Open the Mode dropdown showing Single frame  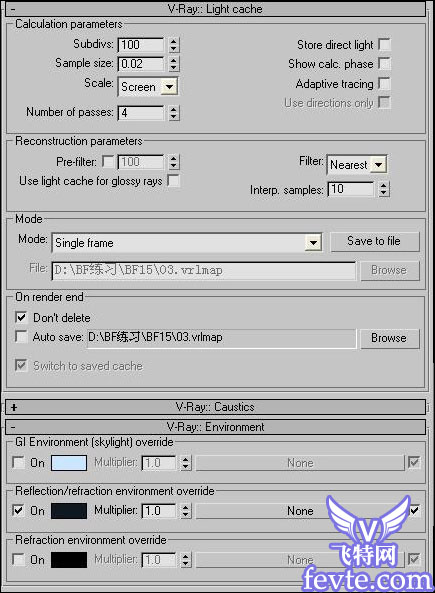(187, 243)
